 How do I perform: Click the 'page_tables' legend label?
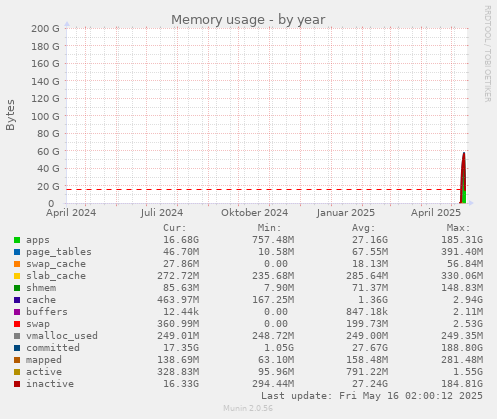click(59, 252)
